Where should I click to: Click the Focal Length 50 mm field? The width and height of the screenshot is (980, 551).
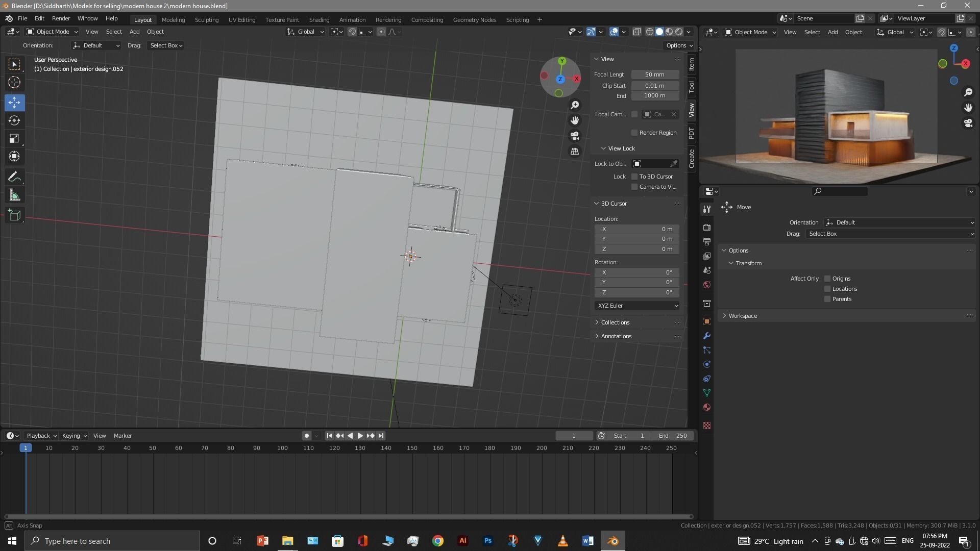[655, 74]
